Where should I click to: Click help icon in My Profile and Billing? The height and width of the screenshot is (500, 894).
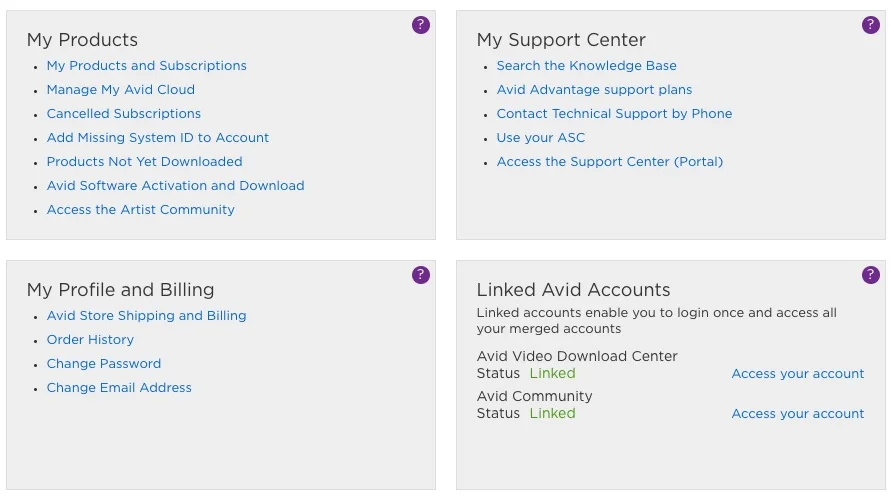(x=421, y=275)
